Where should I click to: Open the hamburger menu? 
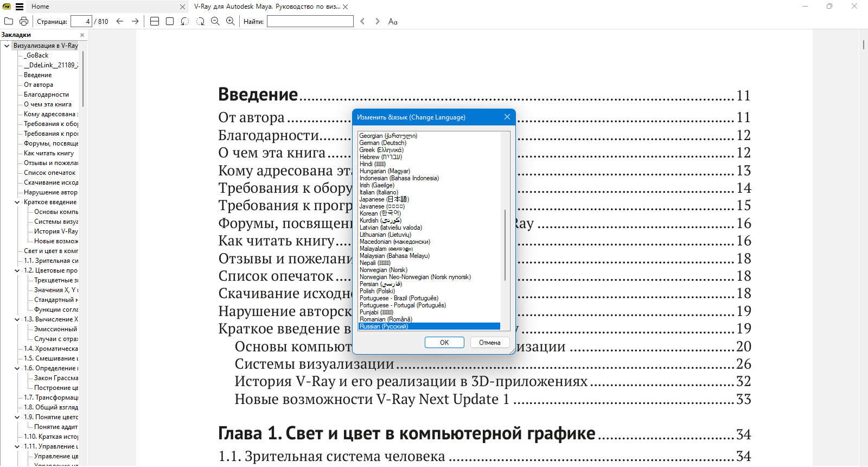[20, 7]
